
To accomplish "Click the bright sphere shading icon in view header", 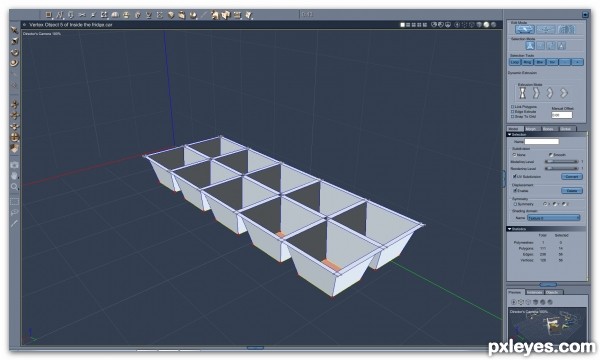I will point(486,24).
